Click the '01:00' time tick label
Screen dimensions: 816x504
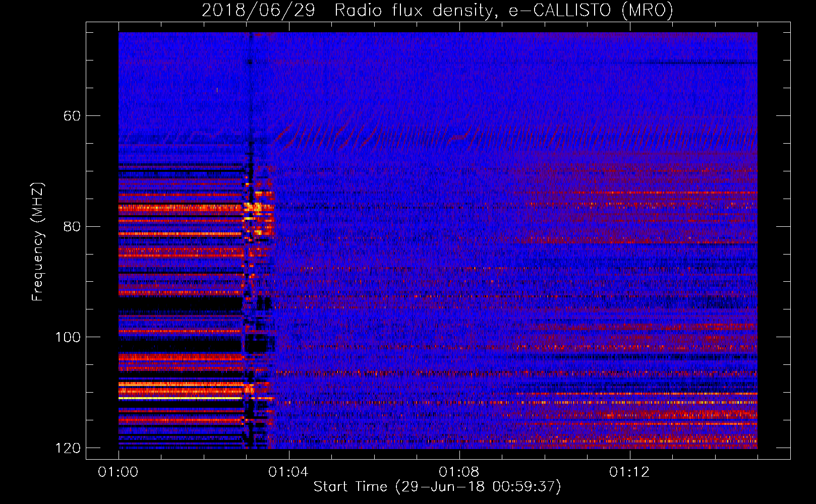point(118,472)
